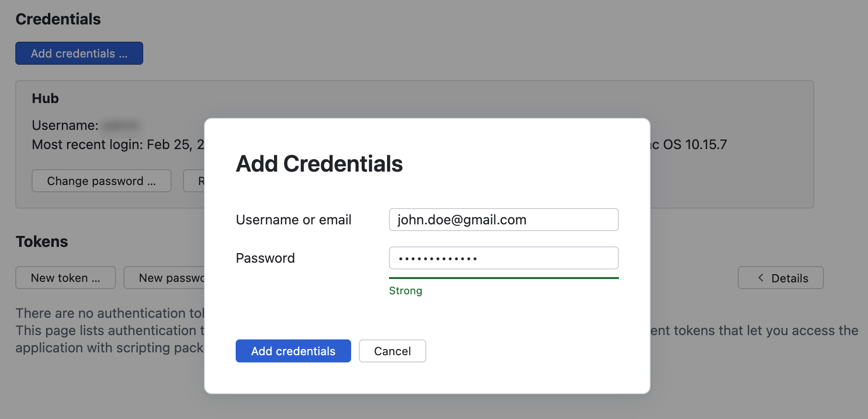Click the chevron icon on Details button
This screenshot has width=868, height=419.
click(761, 278)
